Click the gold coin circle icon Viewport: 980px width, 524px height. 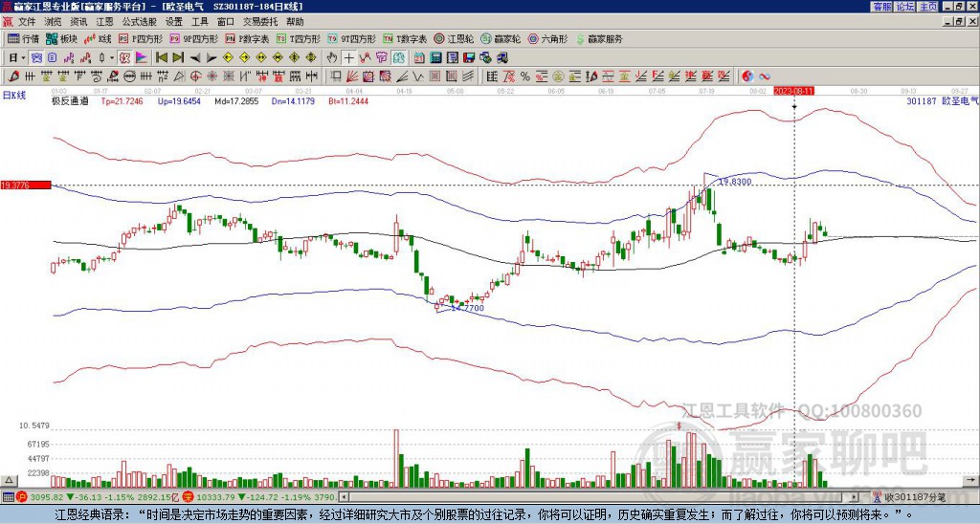pyautogui.click(x=558, y=76)
